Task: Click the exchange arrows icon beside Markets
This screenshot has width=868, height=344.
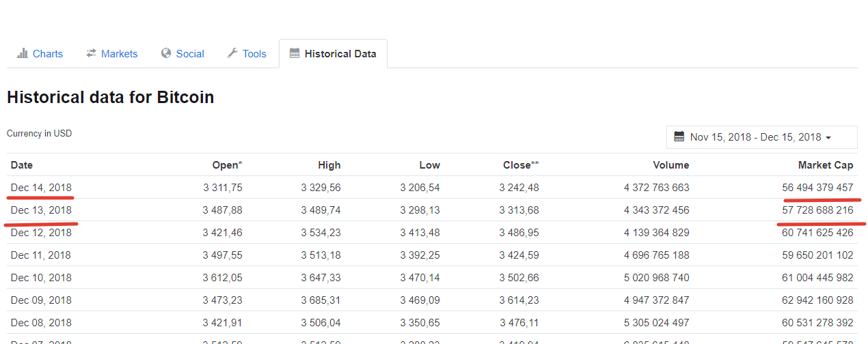Action: click(92, 53)
